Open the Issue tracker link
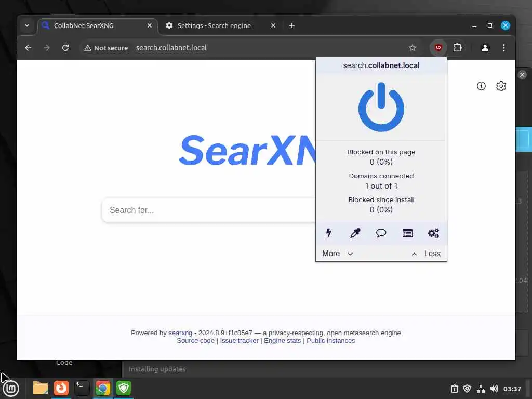The image size is (532, 399). [239, 341]
